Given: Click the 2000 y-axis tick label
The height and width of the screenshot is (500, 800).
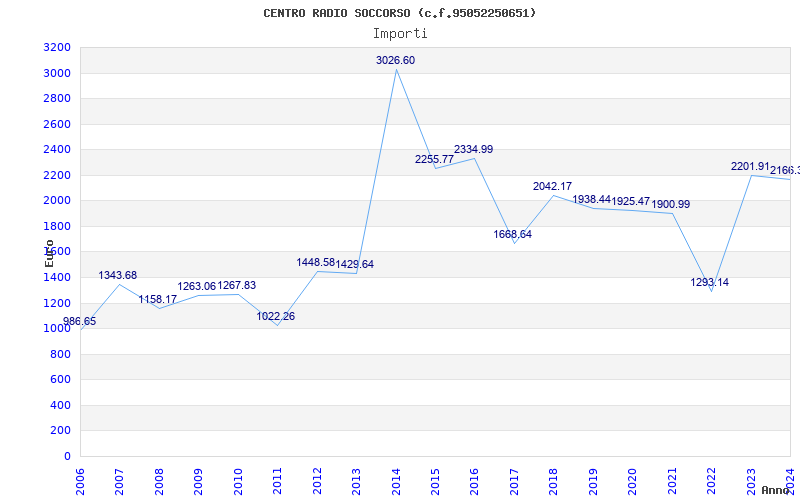Looking at the screenshot, I should [57, 201].
